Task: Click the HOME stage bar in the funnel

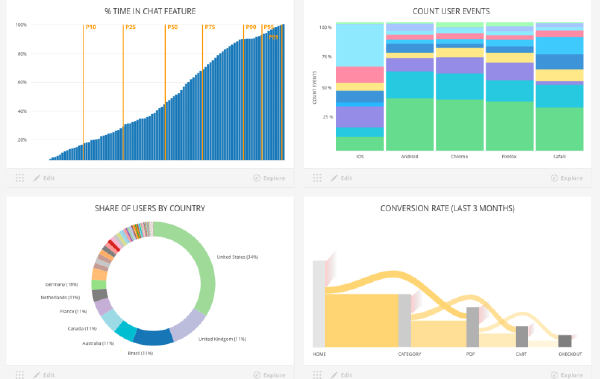Action: 319,304
